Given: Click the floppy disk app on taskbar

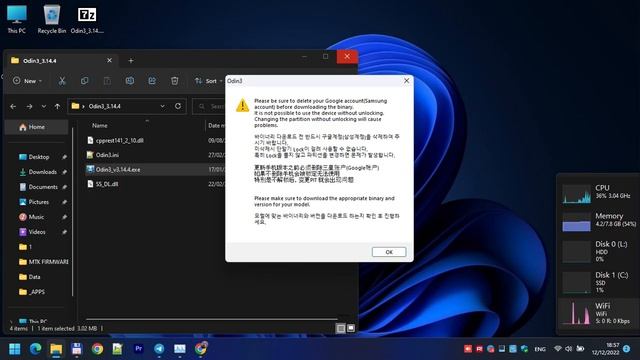Looking at the screenshot, I should (x=76, y=349).
